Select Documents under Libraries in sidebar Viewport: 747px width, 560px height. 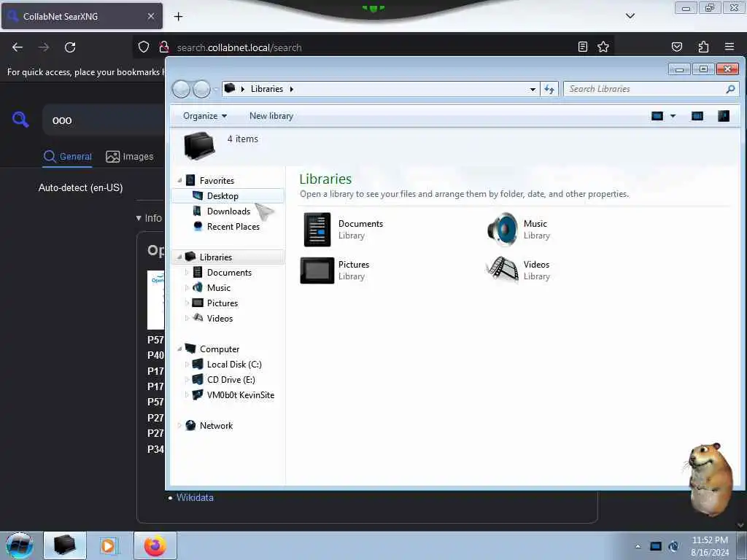click(x=229, y=273)
